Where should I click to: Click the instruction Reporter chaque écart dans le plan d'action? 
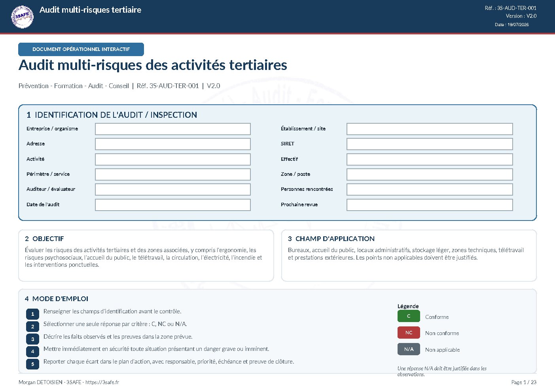click(x=169, y=362)
